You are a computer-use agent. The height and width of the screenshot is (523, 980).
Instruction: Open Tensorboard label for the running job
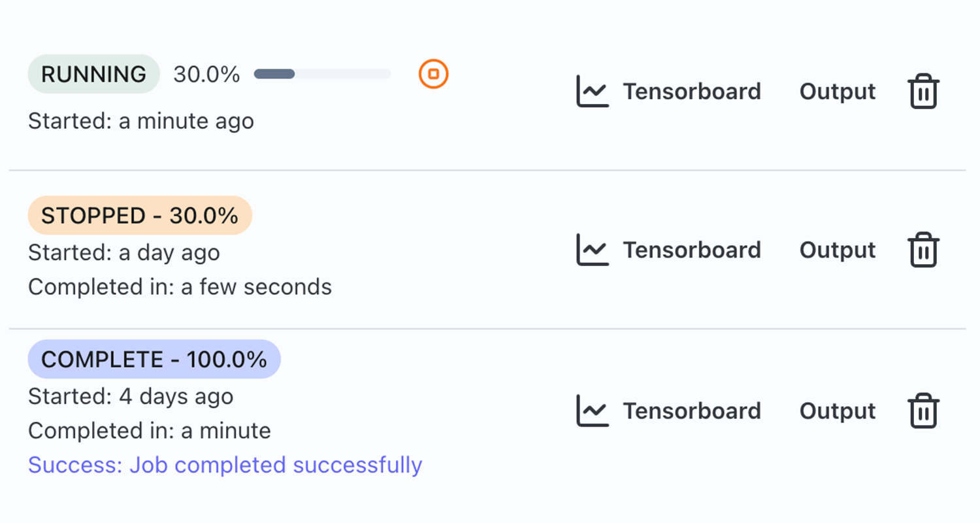tap(691, 92)
